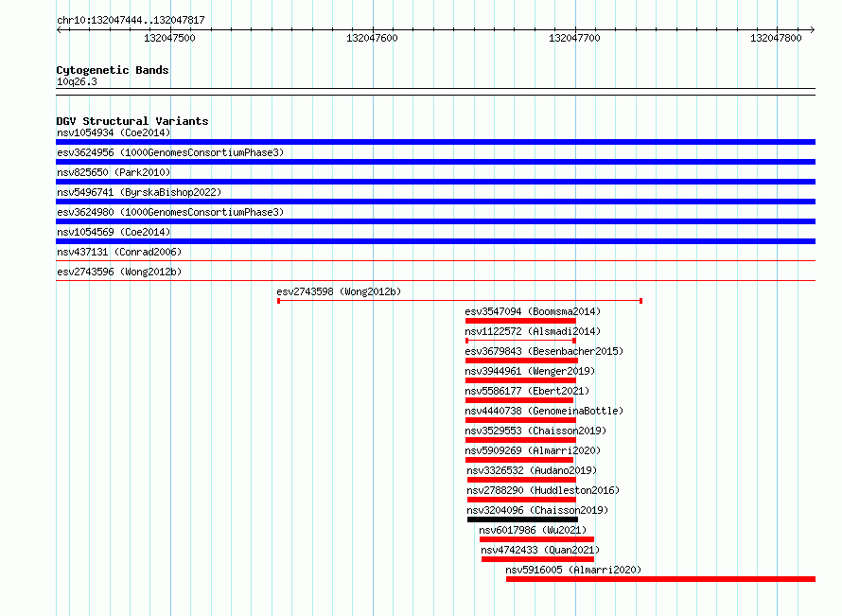Click the chr10:132047444..132047817 region label
The width and height of the screenshot is (842, 616).
click(131, 20)
